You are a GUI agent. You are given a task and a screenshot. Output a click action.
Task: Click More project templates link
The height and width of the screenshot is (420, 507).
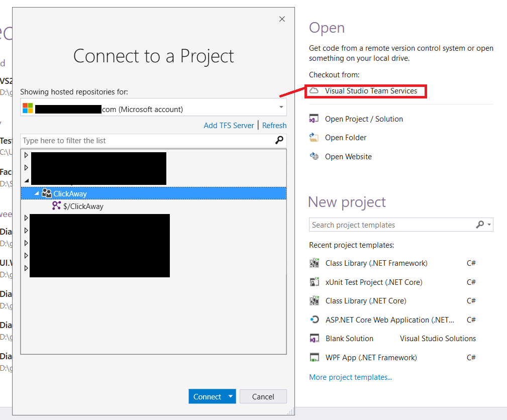click(x=351, y=377)
